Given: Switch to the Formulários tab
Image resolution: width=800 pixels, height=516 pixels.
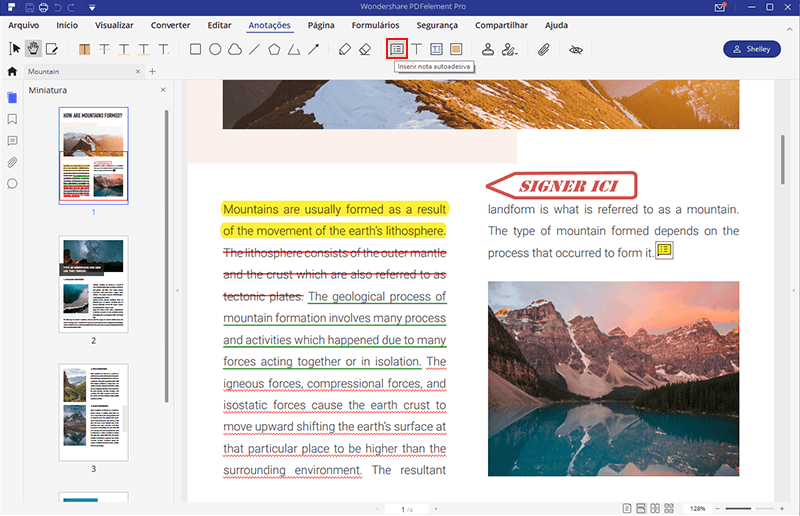Looking at the screenshot, I should pos(375,24).
